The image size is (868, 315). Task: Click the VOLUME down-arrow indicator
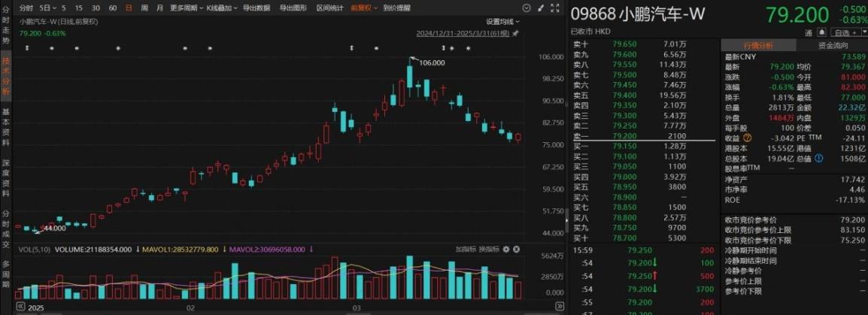pos(138,250)
